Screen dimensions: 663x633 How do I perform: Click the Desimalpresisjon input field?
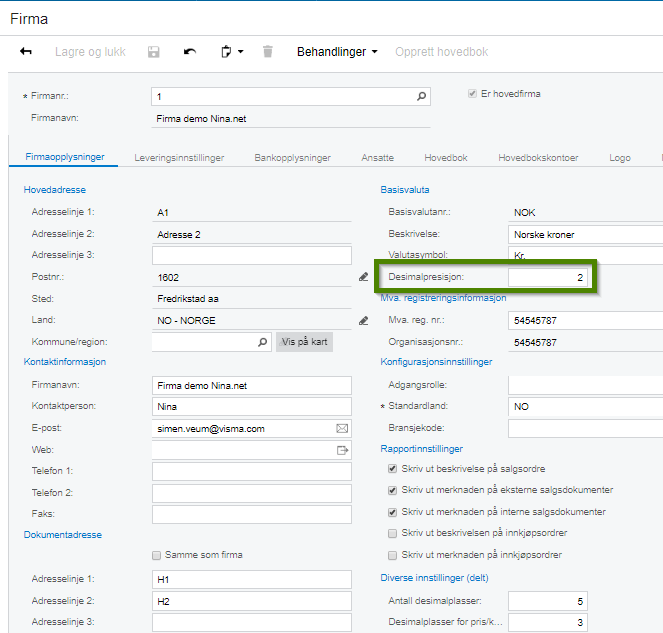point(549,277)
